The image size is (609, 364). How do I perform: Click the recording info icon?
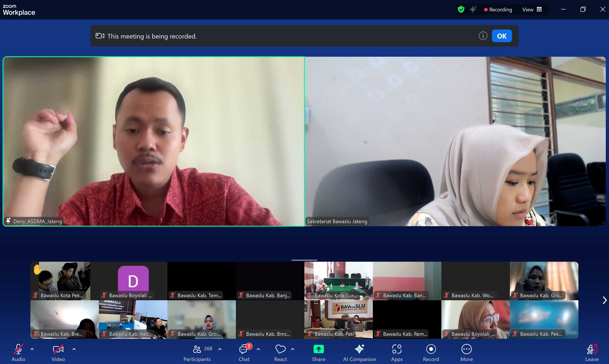[x=483, y=36]
